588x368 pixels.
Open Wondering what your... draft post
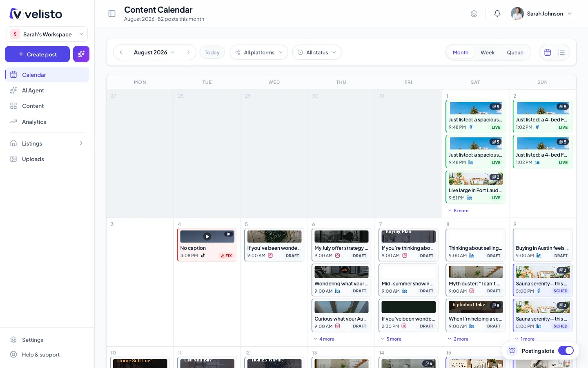(x=341, y=280)
